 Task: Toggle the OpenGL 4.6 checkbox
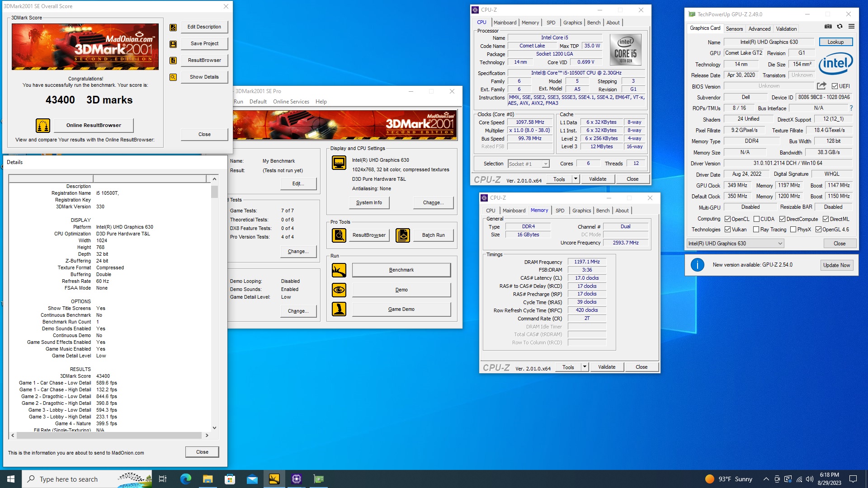tap(818, 230)
